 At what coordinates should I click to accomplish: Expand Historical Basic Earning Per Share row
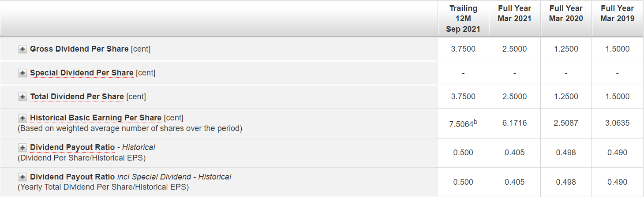(22, 118)
